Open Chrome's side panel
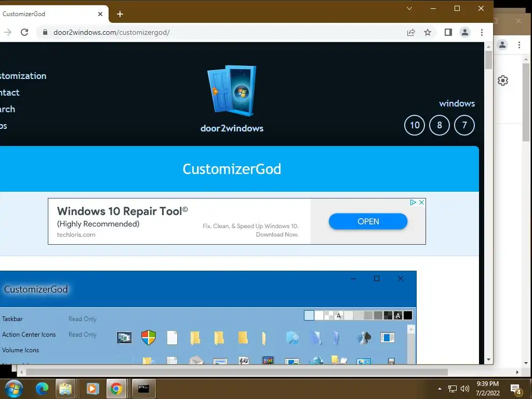 tap(448, 32)
